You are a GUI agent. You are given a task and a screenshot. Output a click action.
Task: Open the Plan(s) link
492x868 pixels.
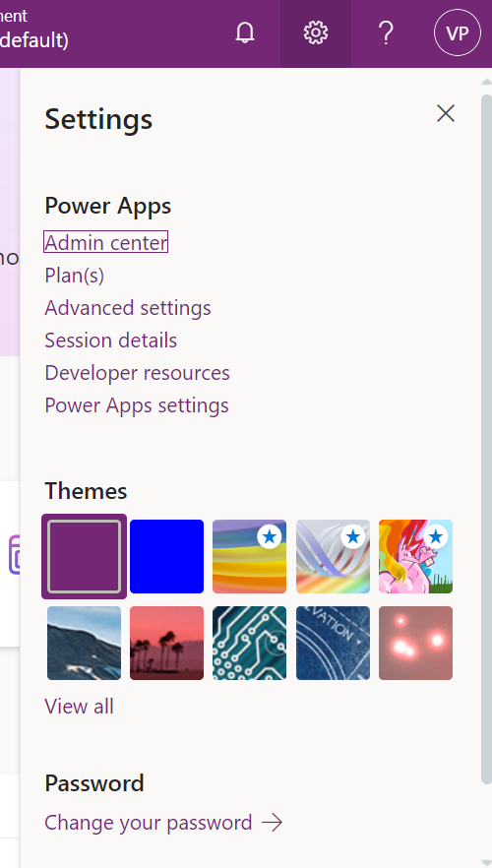[74, 276]
